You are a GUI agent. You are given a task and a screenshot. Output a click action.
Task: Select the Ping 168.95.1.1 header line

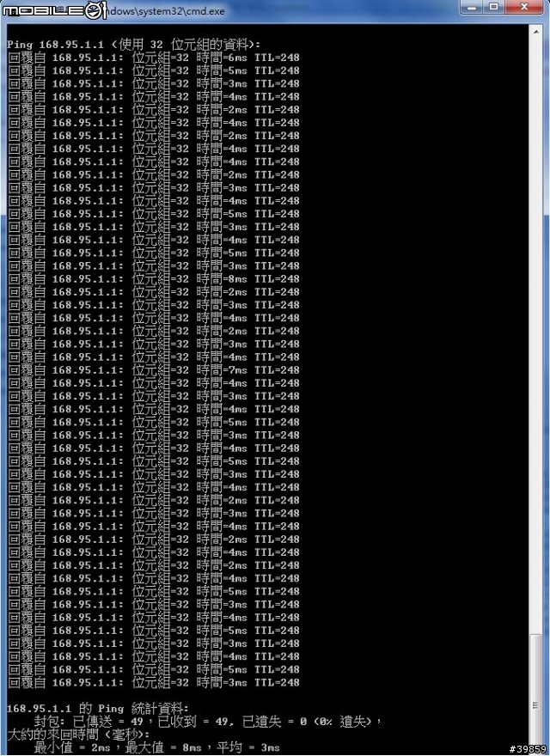tap(134, 45)
